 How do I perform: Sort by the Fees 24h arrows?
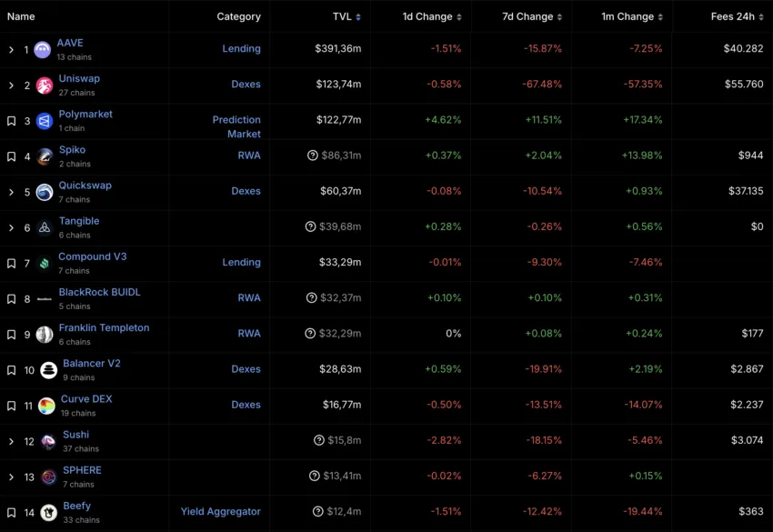tap(761, 16)
